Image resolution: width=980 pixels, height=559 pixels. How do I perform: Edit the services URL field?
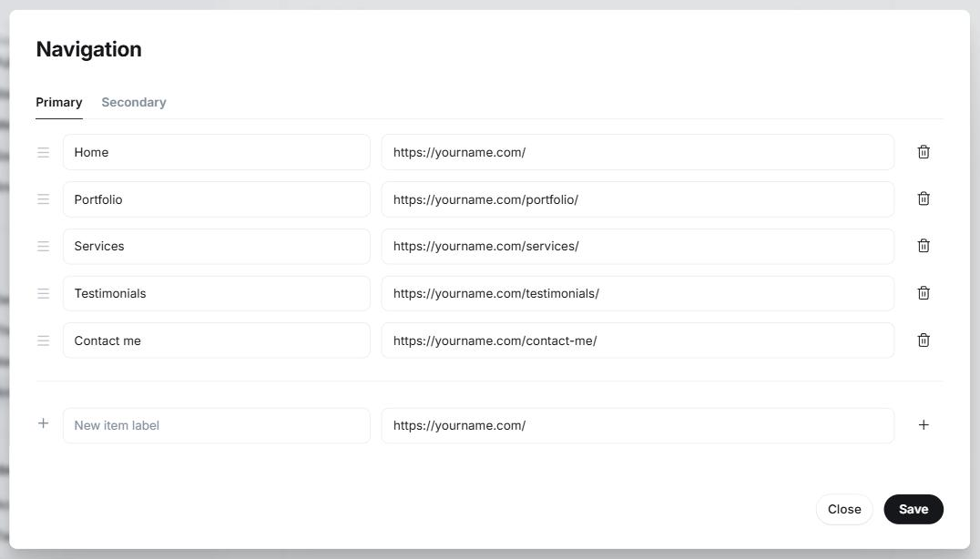[638, 246]
